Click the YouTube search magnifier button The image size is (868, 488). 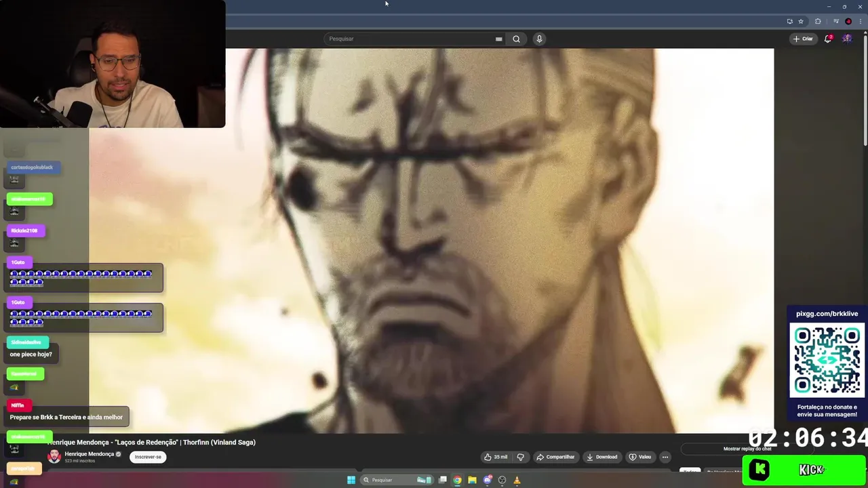tap(516, 39)
